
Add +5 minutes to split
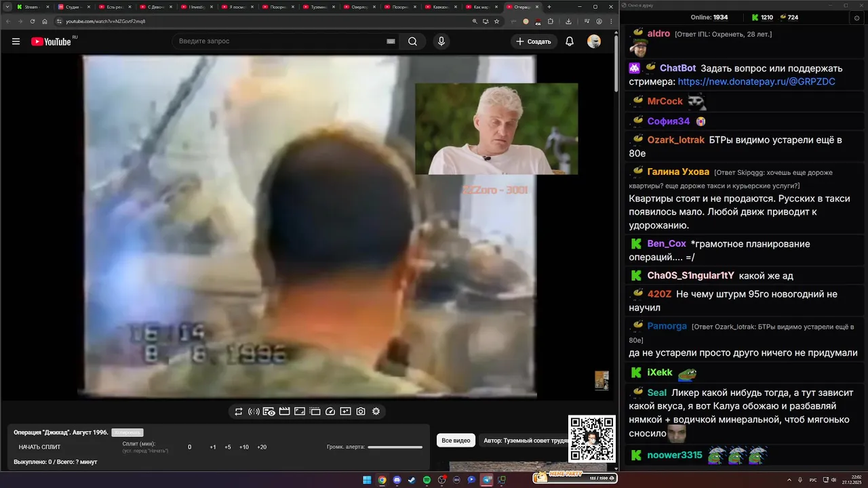pyautogui.click(x=228, y=447)
